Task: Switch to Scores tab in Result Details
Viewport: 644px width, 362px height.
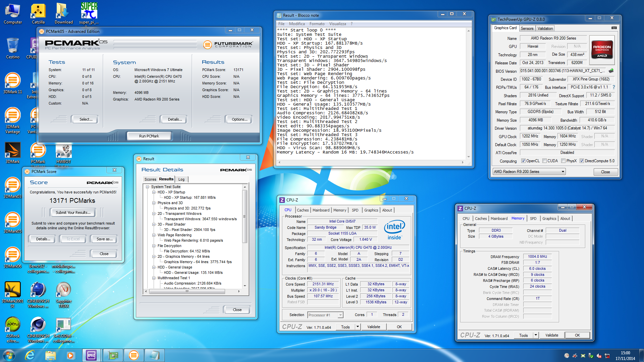Action: [150, 179]
